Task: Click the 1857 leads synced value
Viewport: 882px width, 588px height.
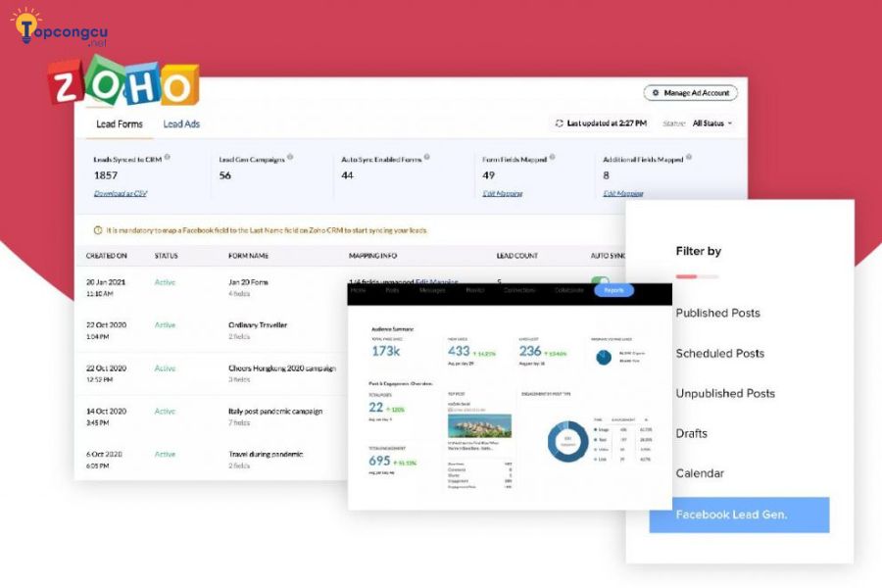Action: [106, 175]
